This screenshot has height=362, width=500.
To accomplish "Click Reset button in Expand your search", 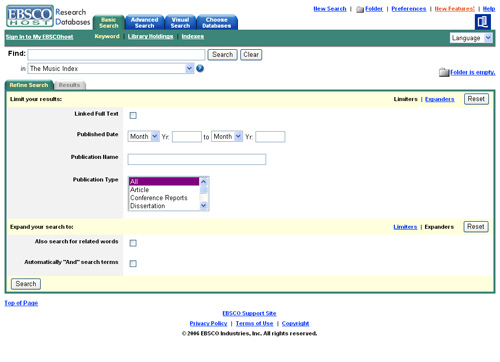I will (x=476, y=227).
